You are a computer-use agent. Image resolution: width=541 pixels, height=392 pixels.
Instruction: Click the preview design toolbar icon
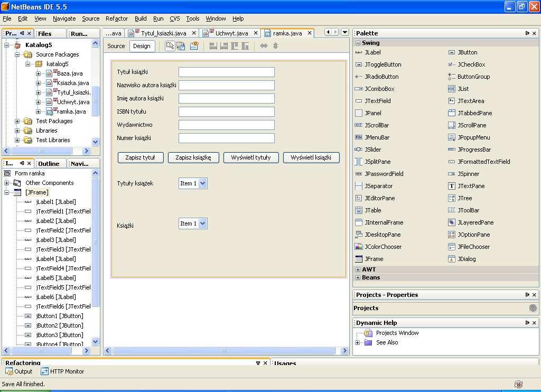tap(194, 46)
